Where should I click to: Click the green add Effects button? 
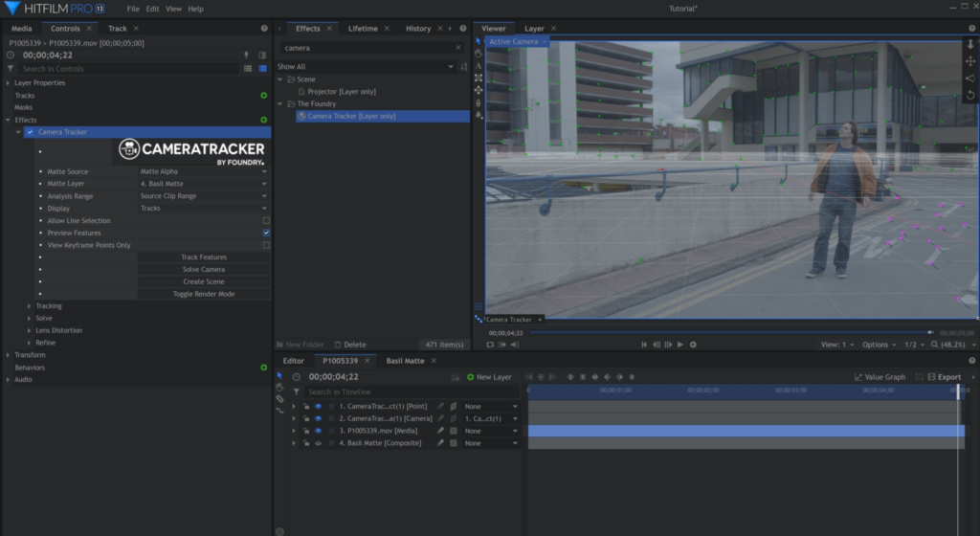(x=264, y=120)
